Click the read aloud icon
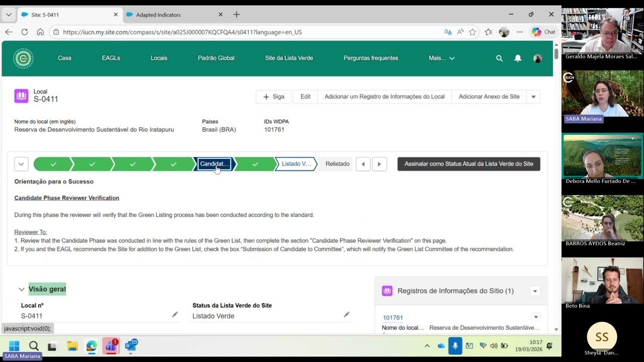644x362 pixels. [460, 32]
